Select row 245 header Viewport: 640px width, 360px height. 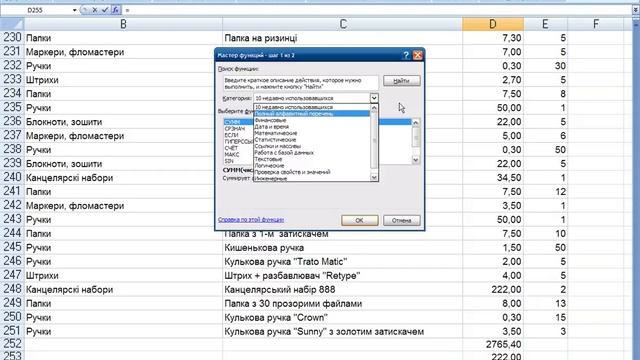[x=12, y=247]
